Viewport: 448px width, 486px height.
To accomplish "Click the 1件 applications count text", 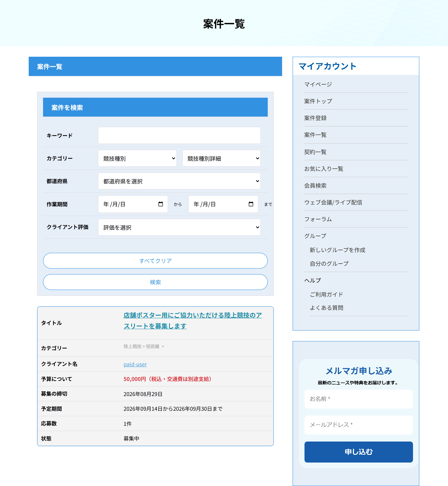I will (x=128, y=424).
